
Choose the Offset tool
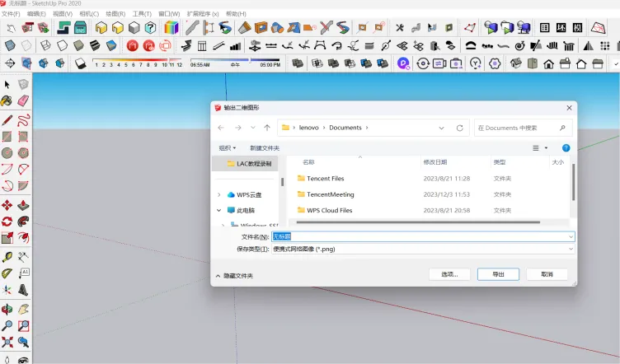[x=23, y=238]
